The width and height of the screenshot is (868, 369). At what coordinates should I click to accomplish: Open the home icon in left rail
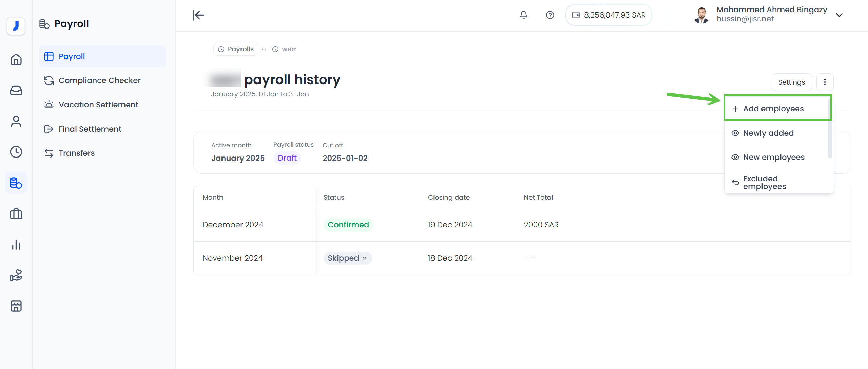16,60
